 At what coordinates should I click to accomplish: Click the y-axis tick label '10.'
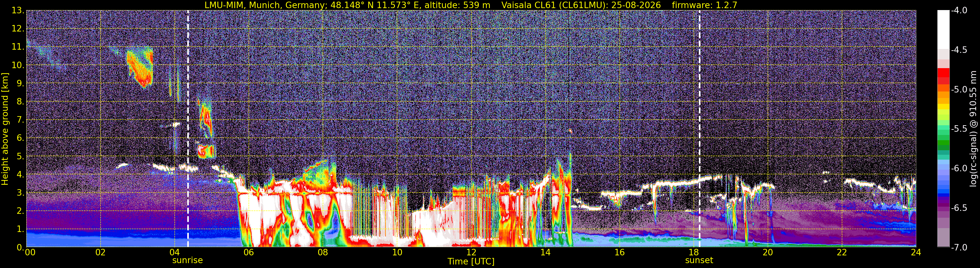point(18,65)
